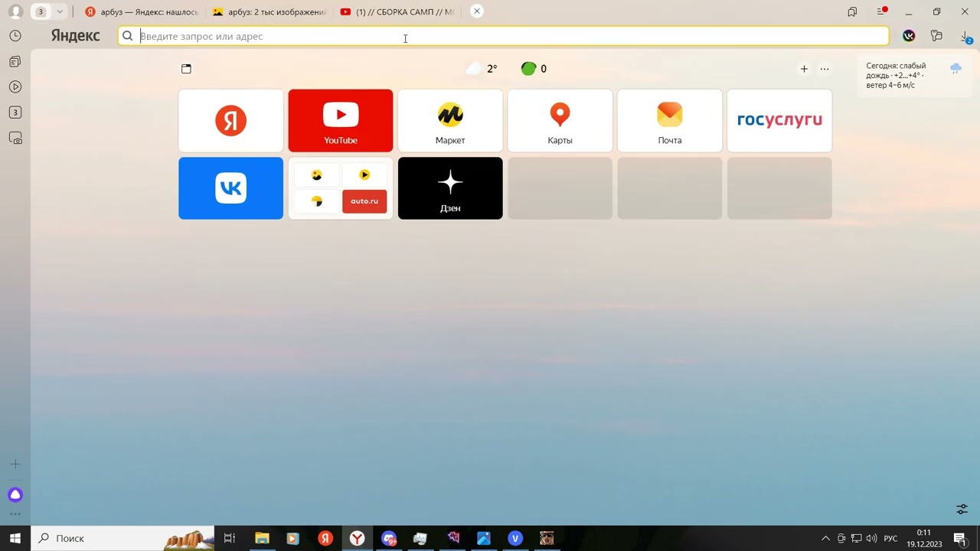The width and height of the screenshot is (980, 551).
Task: Show hidden system tray icons
Action: pos(825,538)
